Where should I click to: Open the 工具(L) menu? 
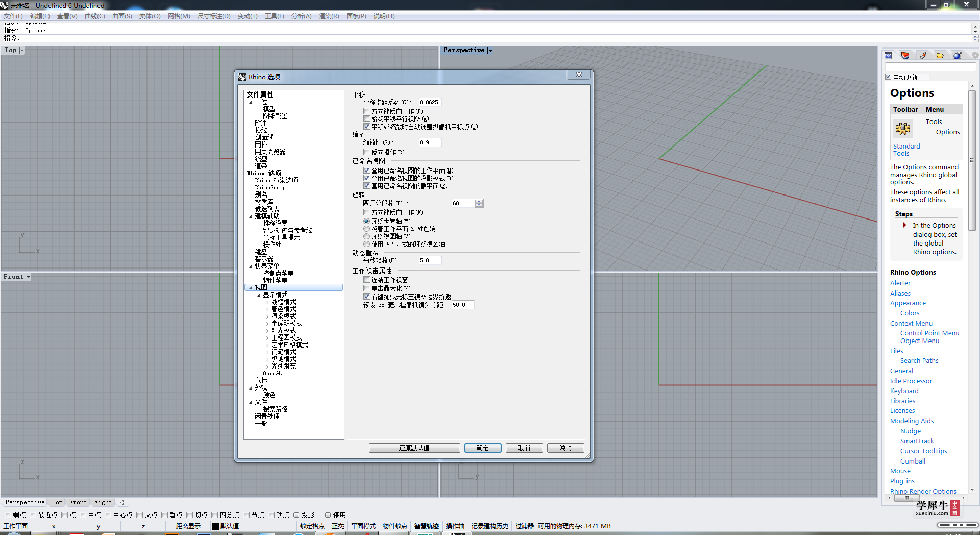275,16
